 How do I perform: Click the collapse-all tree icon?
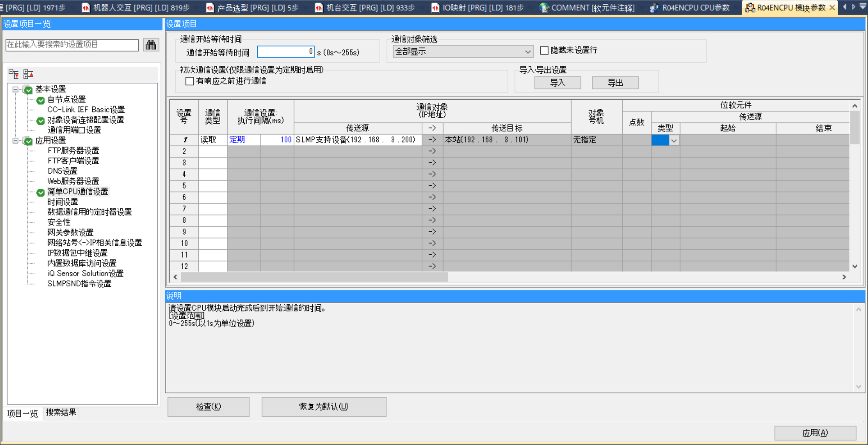pos(28,74)
